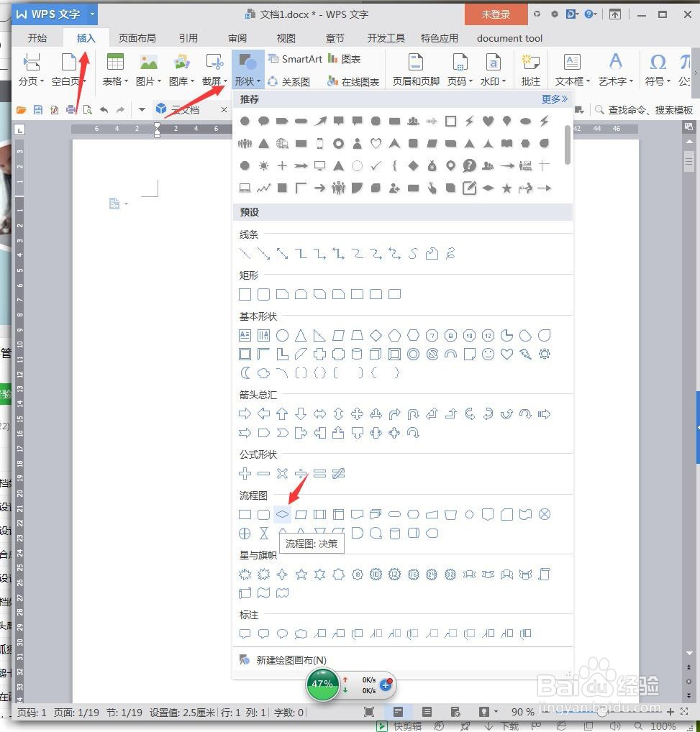Click the shapes panel vertical scrollbar
The image size is (700, 732).
(568, 145)
